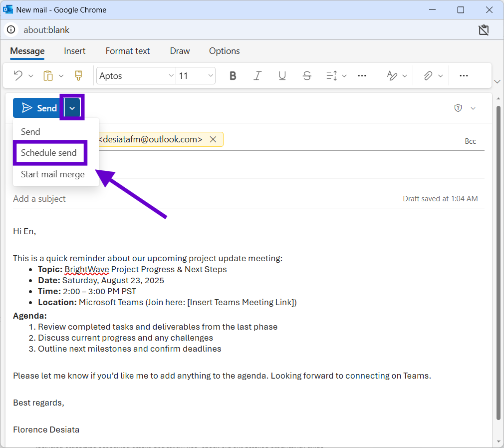The width and height of the screenshot is (504, 448).
Task: Switch to the Message tab
Action: point(27,51)
